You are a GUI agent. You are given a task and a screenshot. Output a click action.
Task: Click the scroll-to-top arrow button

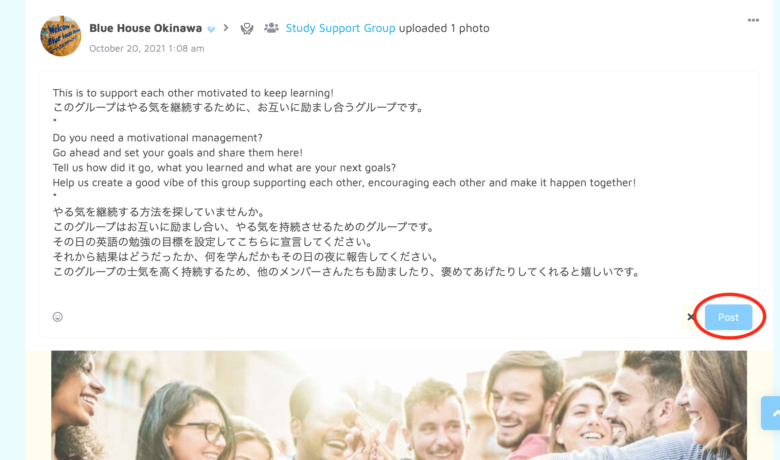(771, 413)
